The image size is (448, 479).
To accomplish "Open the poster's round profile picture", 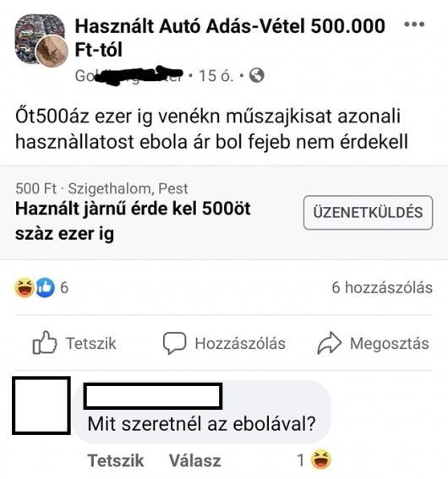I will (52, 52).
